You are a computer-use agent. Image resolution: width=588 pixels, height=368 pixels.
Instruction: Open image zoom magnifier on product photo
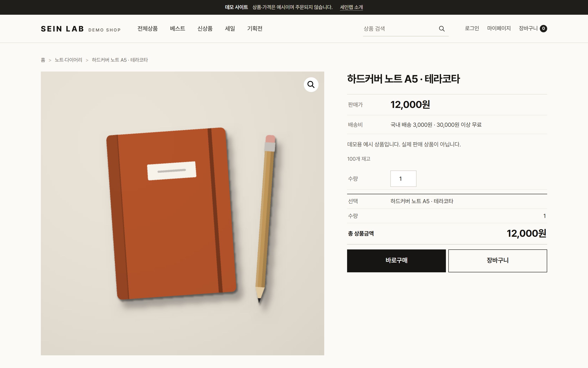pyautogui.click(x=311, y=84)
